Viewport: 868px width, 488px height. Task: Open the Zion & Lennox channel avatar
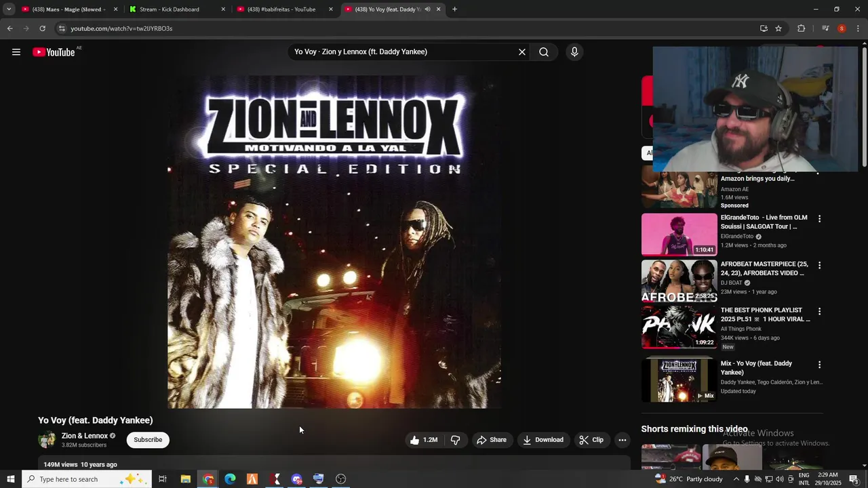[x=47, y=440]
